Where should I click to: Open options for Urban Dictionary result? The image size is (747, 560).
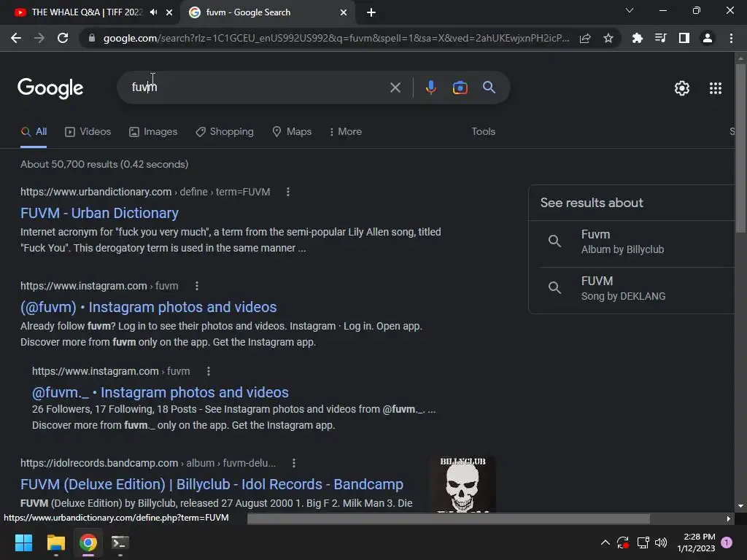[287, 192]
